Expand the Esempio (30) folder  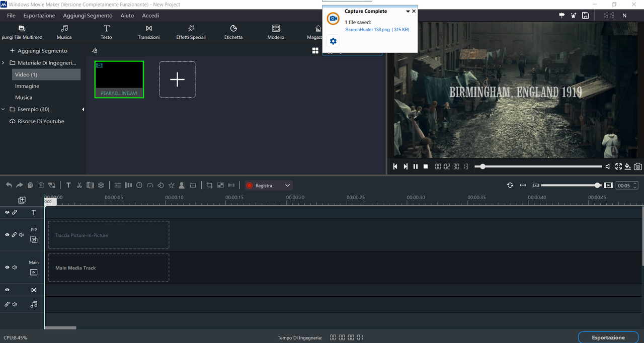[4, 109]
